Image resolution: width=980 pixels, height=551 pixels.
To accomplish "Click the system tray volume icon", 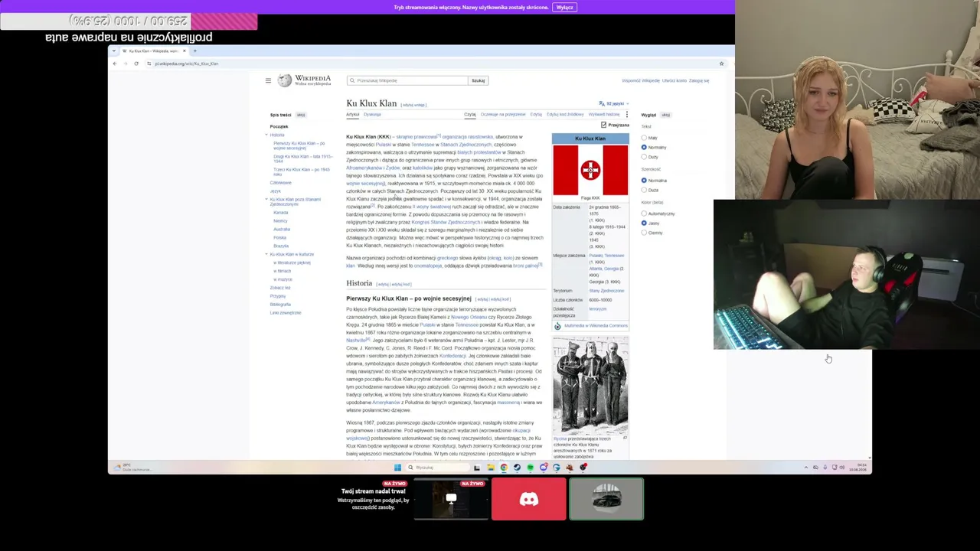I will pos(842,468).
